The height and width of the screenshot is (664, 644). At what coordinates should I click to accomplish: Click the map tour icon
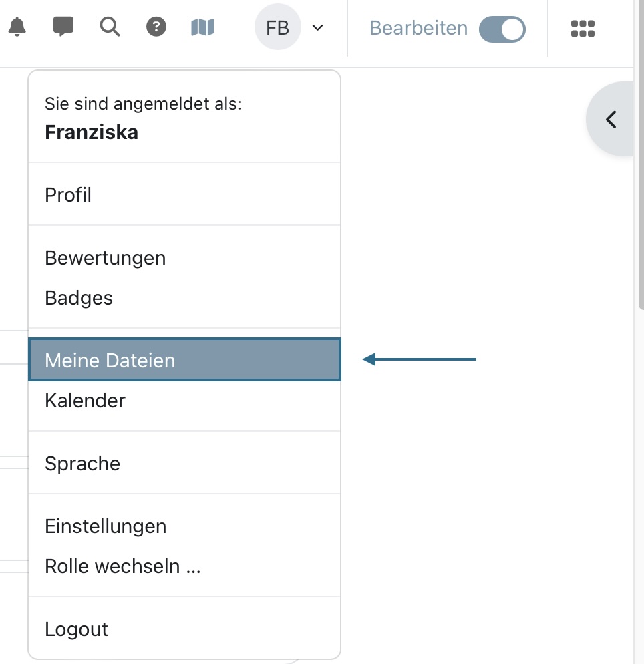point(202,27)
